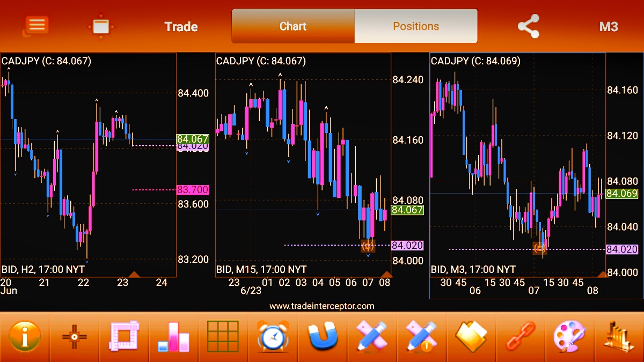Image resolution: width=644 pixels, height=362 pixels.
Task: Tap 'BID, M15, 17:00 NYT' label
Action: [x=261, y=269]
